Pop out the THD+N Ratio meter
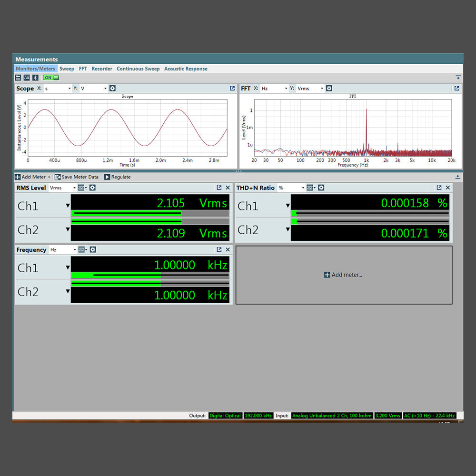476x476 pixels. tap(439, 188)
